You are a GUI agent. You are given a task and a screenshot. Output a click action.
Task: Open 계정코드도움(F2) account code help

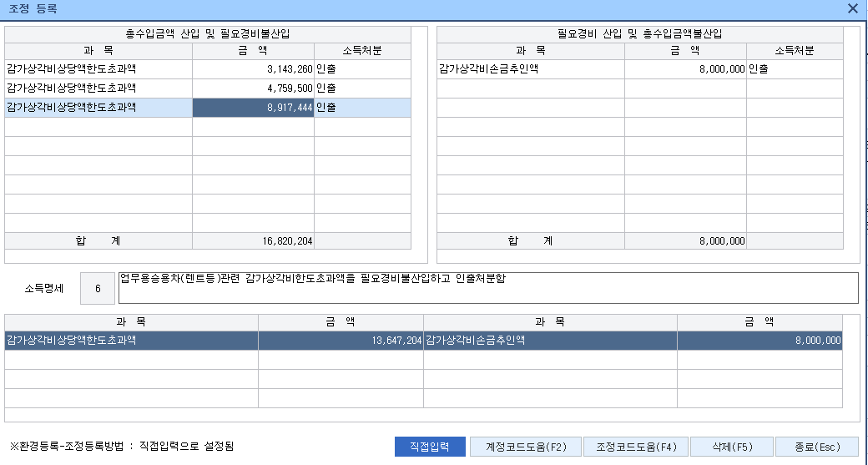526,447
